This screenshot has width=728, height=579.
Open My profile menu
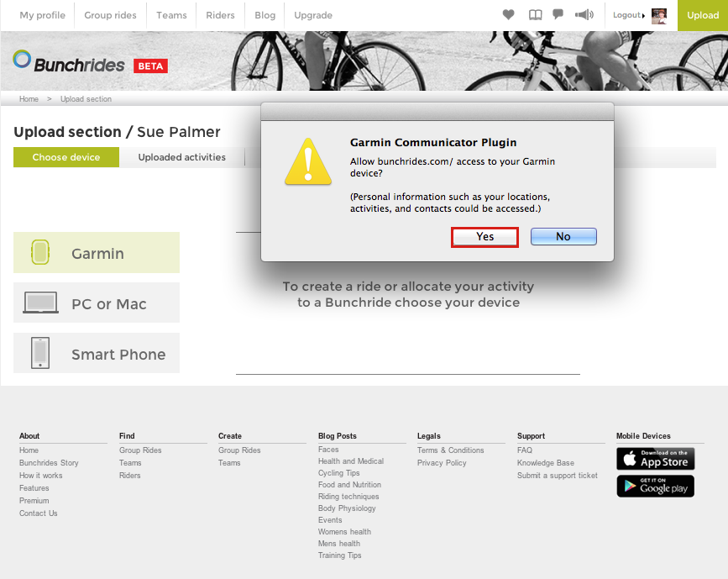click(42, 15)
